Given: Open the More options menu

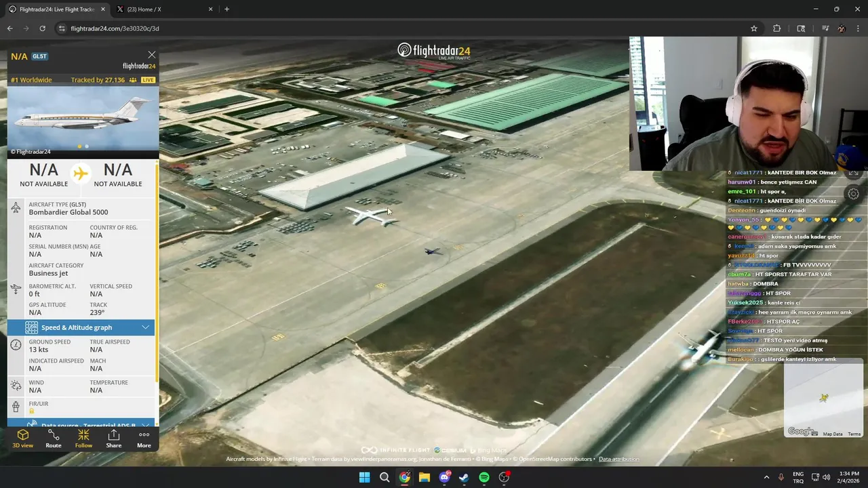Looking at the screenshot, I should pyautogui.click(x=144, y=439).
